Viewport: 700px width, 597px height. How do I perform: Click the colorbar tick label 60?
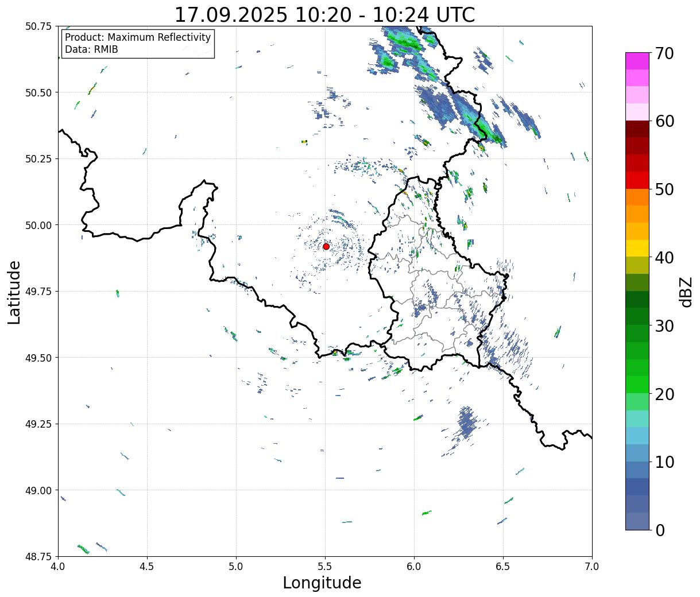coord(664,121)
